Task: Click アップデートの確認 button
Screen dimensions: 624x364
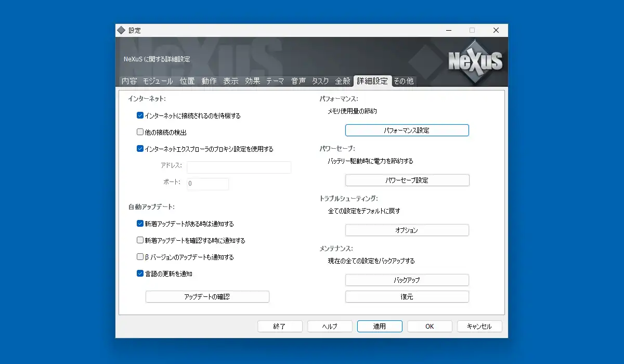Action: point(207,296)
